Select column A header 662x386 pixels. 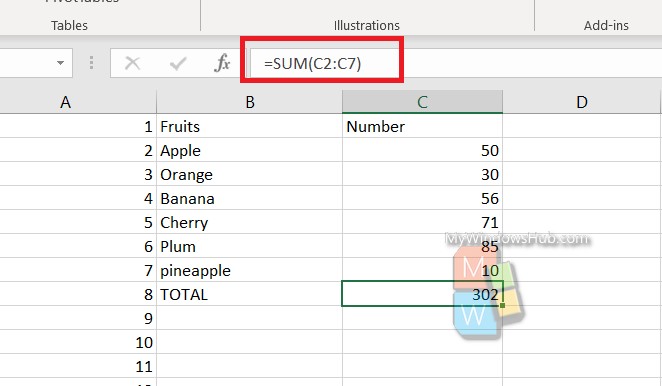tap(65, 102)
